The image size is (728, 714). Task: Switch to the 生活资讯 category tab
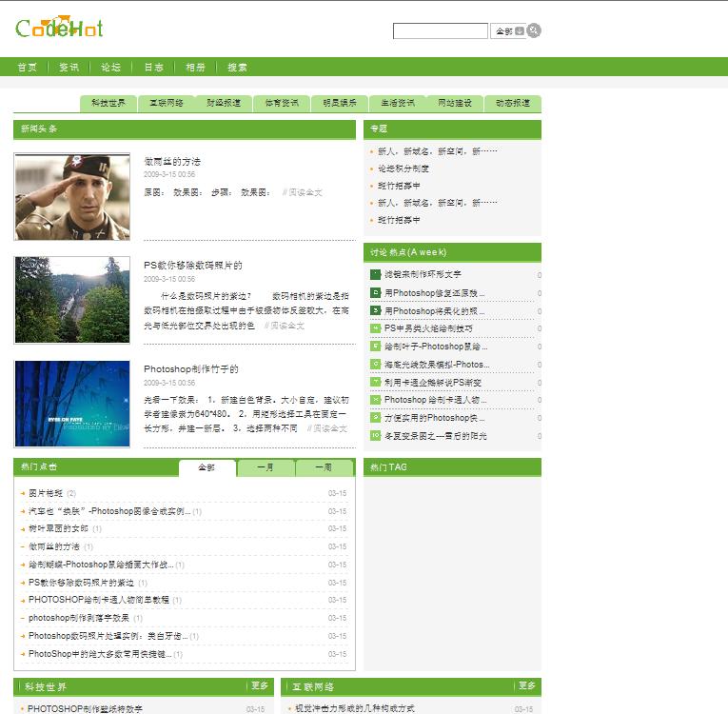click(x=398, y=103)
